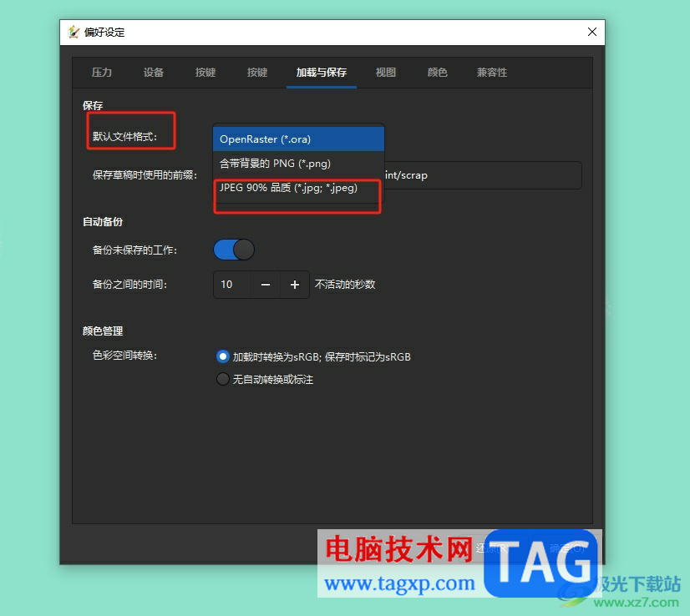Click the 保存草稿时使用的前缀 label
690x616 pixels.
pyautogui.click(x=145, y=175)
